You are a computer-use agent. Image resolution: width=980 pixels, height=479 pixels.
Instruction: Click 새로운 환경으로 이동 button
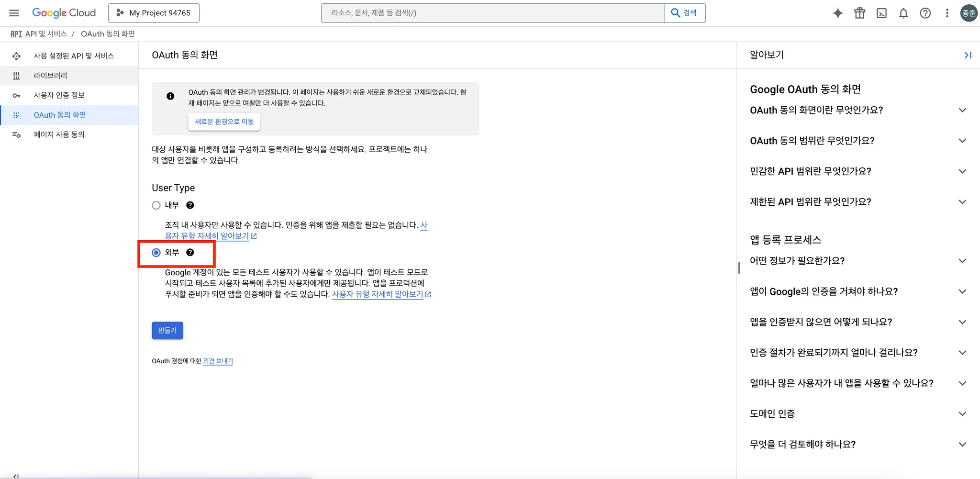click(224, 122)
